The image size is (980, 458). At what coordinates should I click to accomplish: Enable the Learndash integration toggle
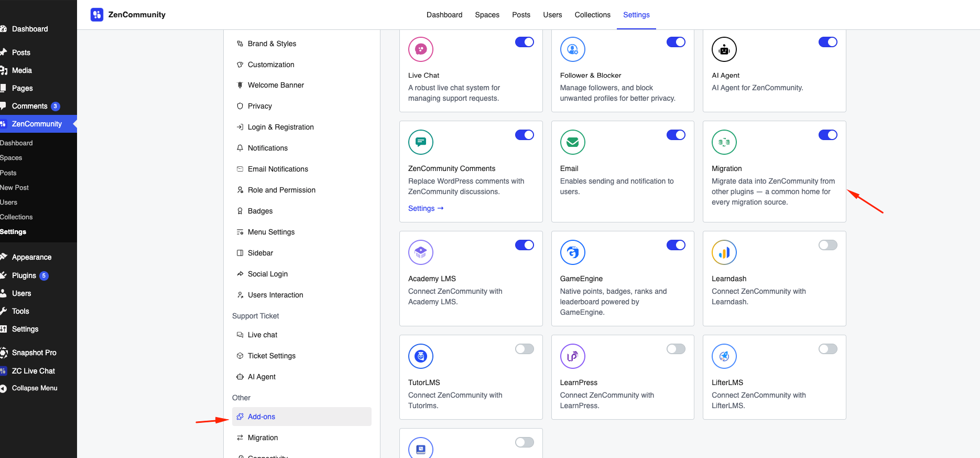coord(828,245)
